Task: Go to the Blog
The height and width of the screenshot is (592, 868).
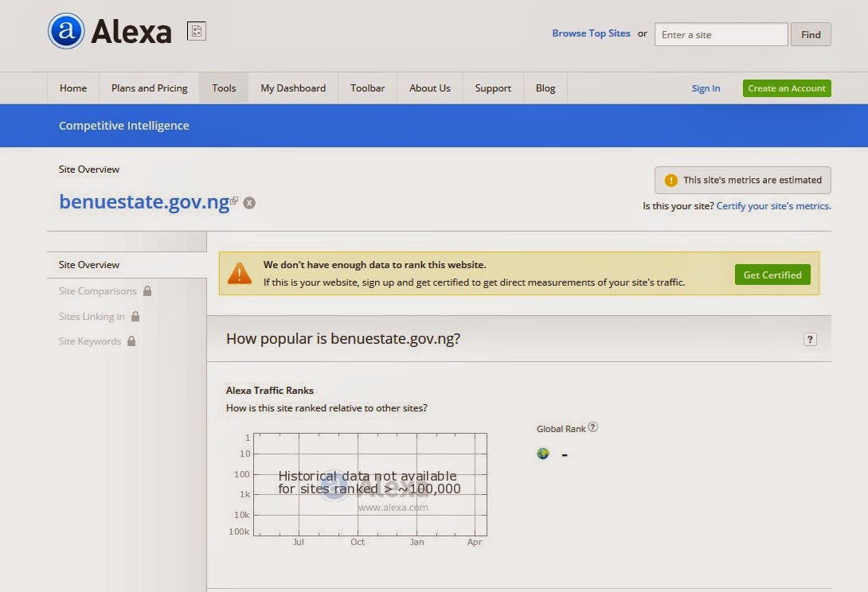Action: pos(545,88)
